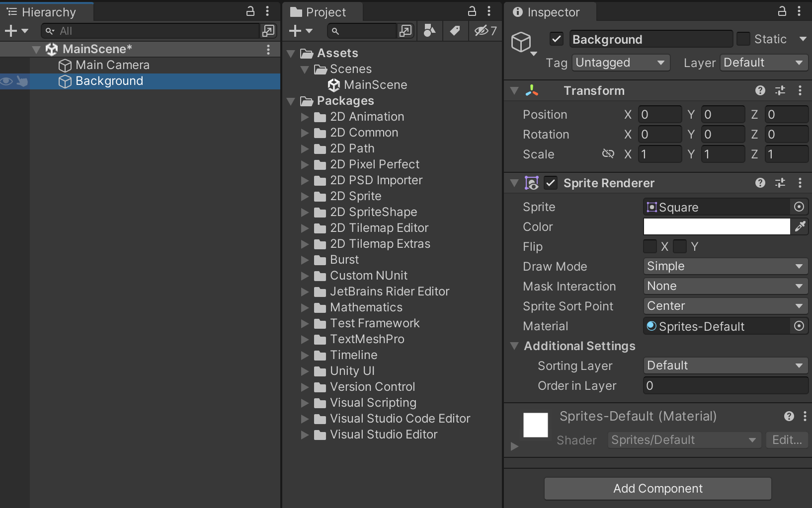The height and width of the screenshot is (508, 812).
Task: Open the Hierarchy search-in-window icon
Action: (268, 31)
